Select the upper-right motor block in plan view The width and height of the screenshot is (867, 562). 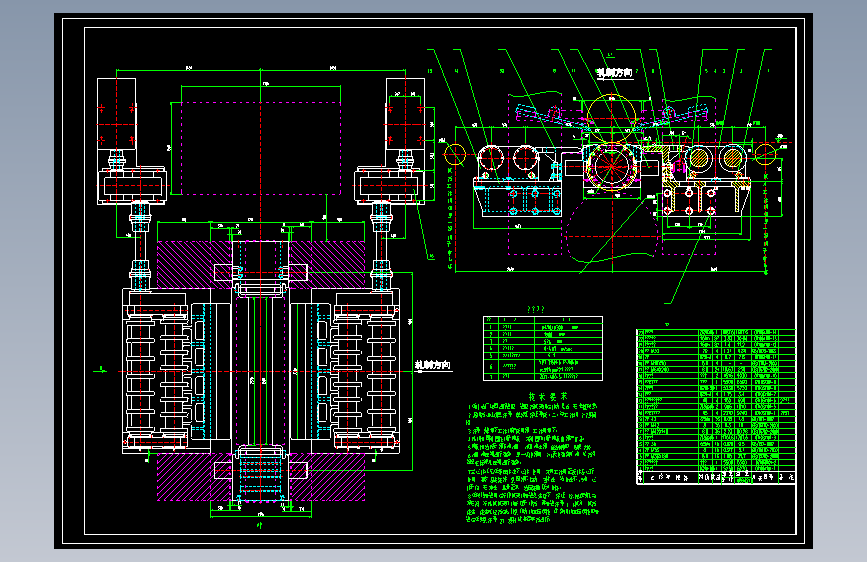point(405,114)
